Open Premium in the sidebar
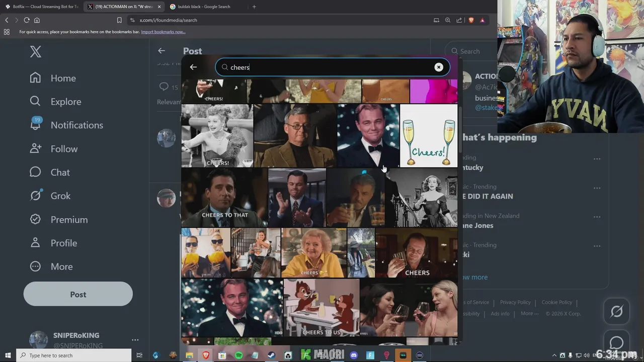This screenshot has height=362, width=644. (x=58, y=219)
